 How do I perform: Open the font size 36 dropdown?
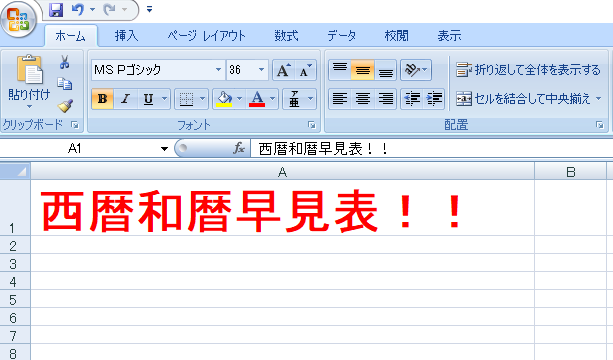(x=261, y=70)
